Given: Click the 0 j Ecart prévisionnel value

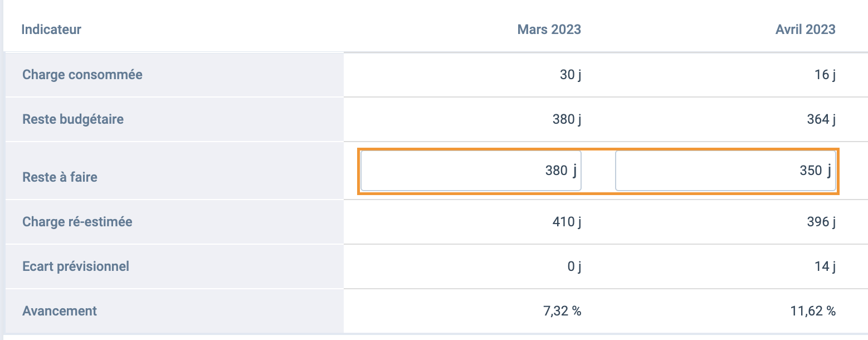Looking at the screenshot, I should pyautogui.click(x=574, y=267).
